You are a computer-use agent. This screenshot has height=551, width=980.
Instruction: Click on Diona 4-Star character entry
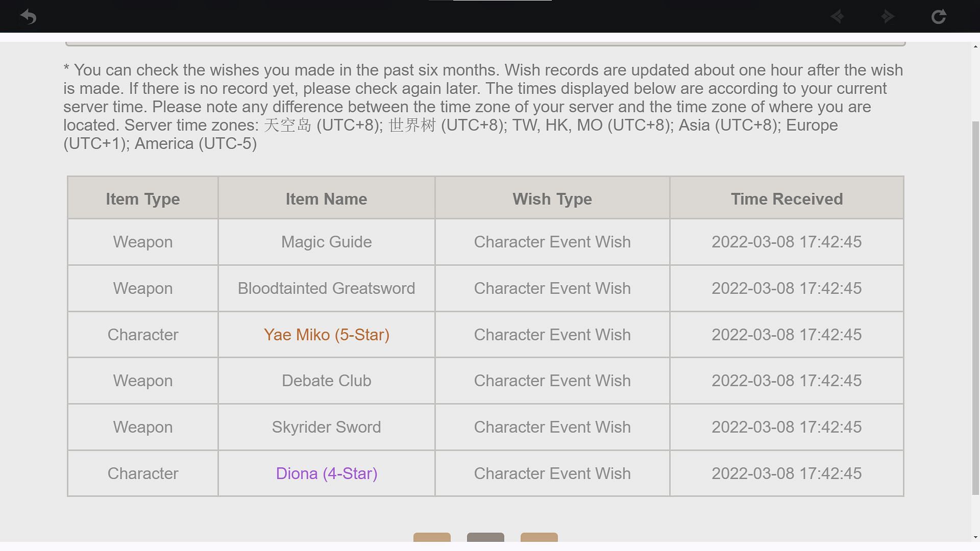[x=327, y=473]
